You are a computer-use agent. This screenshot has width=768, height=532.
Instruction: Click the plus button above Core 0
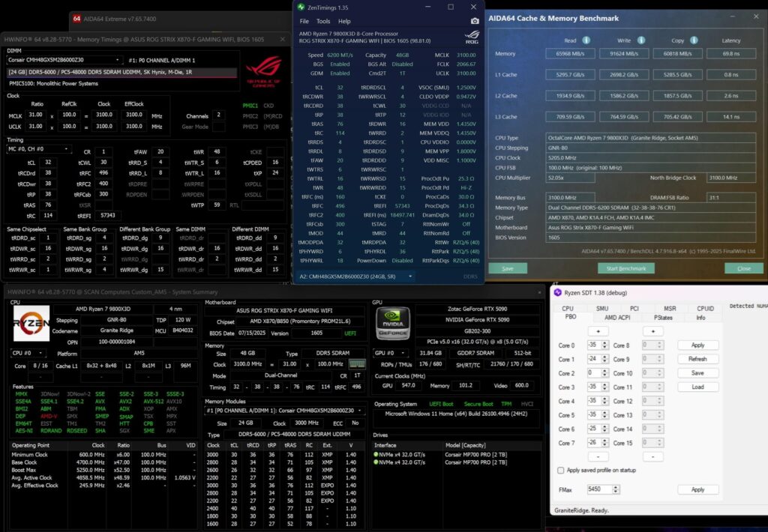point(598,331)
